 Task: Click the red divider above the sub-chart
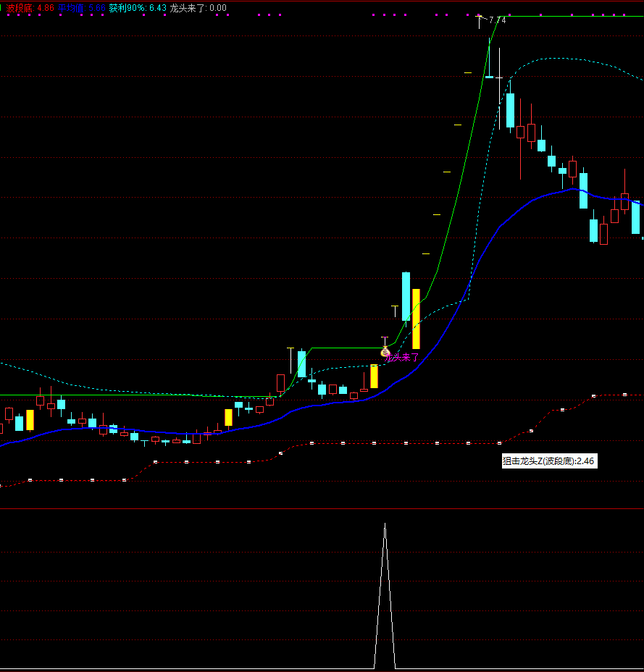pyautogui.click(x=322, y=509)
